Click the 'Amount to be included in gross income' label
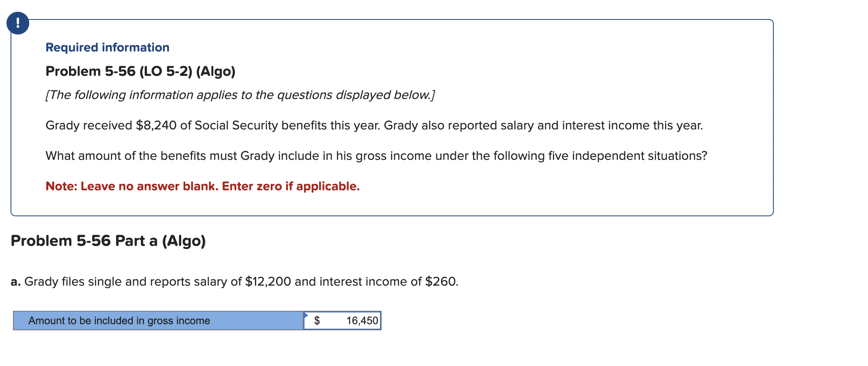Viewport: 868px width, 366px height. [119, 320]
